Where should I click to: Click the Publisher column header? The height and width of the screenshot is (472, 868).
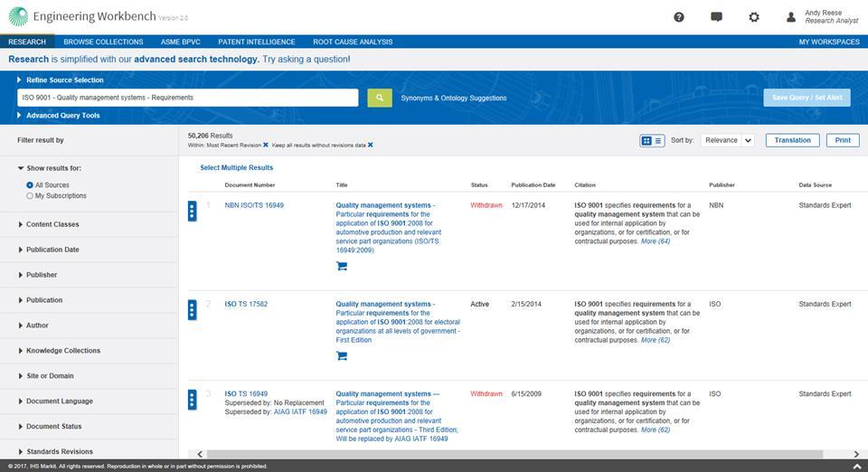pyautogui.click(x=722, y=184)
